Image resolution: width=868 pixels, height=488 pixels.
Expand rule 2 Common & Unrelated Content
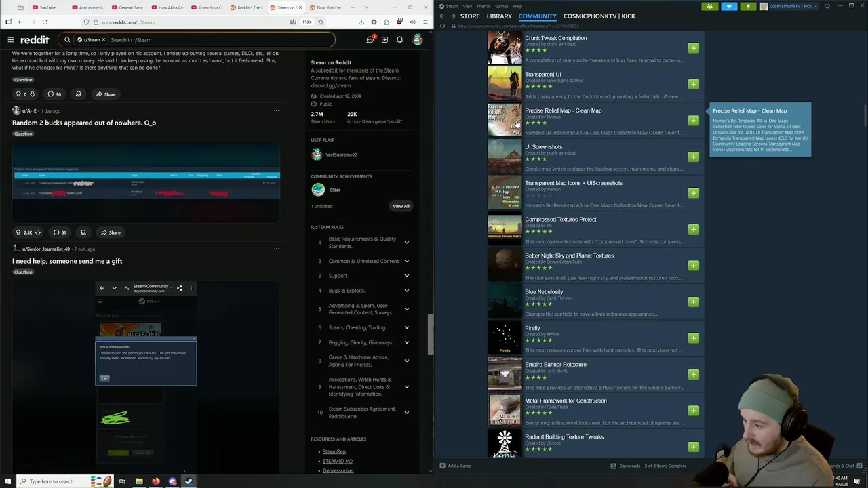(407, 261)
